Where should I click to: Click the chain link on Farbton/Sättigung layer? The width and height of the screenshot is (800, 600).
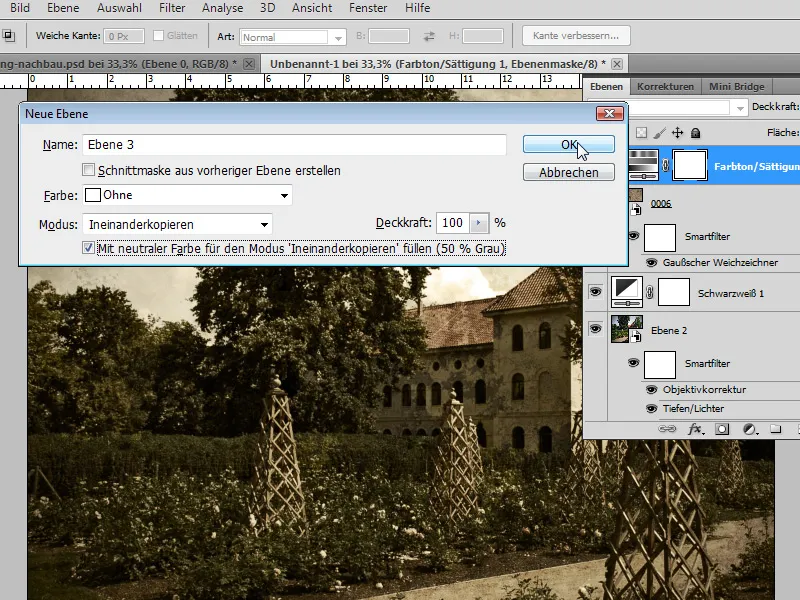[x=665, y=165]
